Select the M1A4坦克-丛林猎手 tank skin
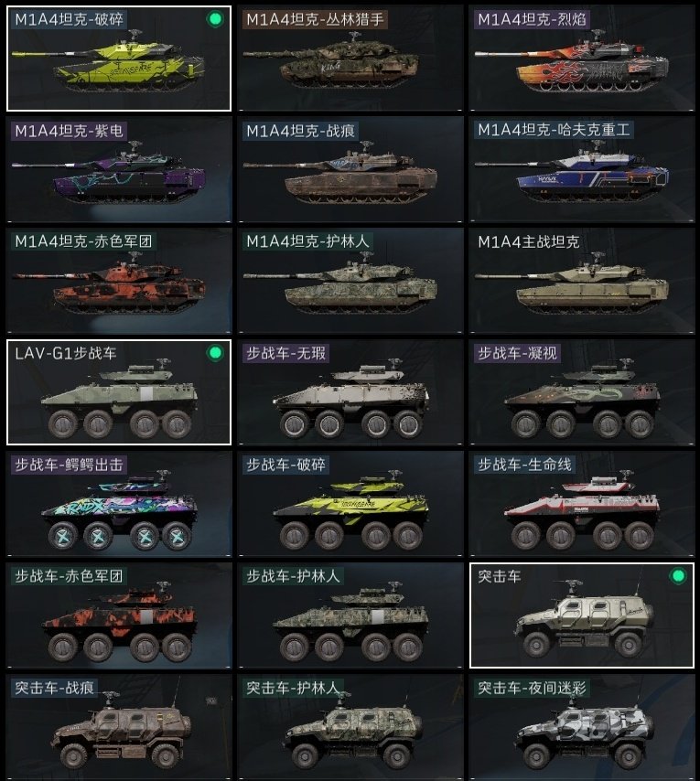The height and width of the screenshot is (781, 700). tap(350, 59)
